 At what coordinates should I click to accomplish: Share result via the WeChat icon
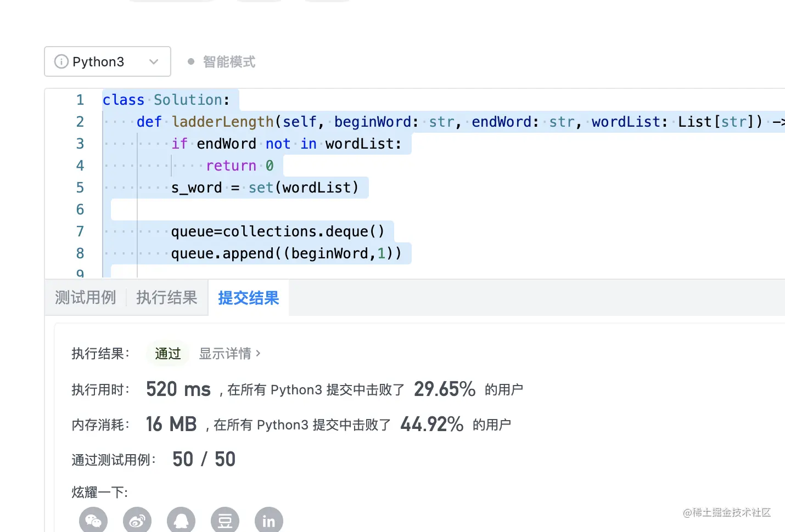93,520
